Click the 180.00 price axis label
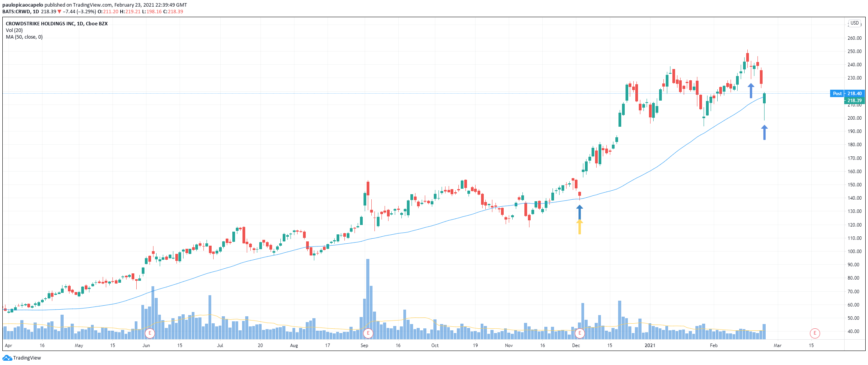The height and width of the screenshot is (365, 868). point(854,145)
